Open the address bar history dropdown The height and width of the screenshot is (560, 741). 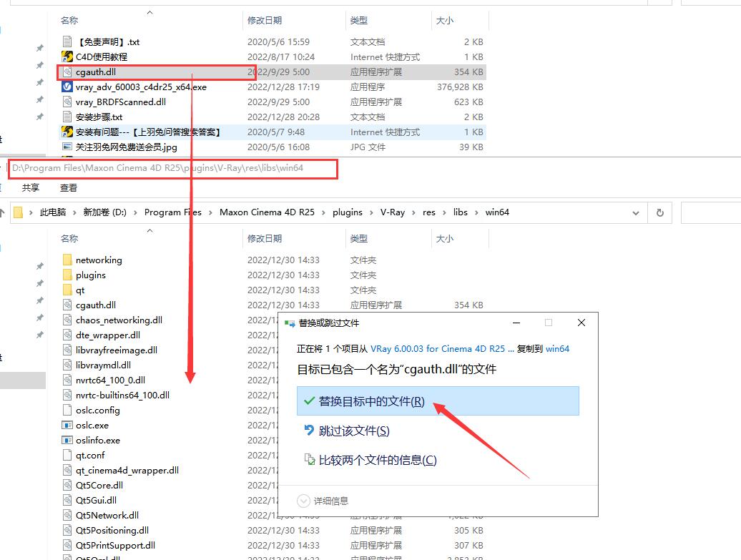636,213
